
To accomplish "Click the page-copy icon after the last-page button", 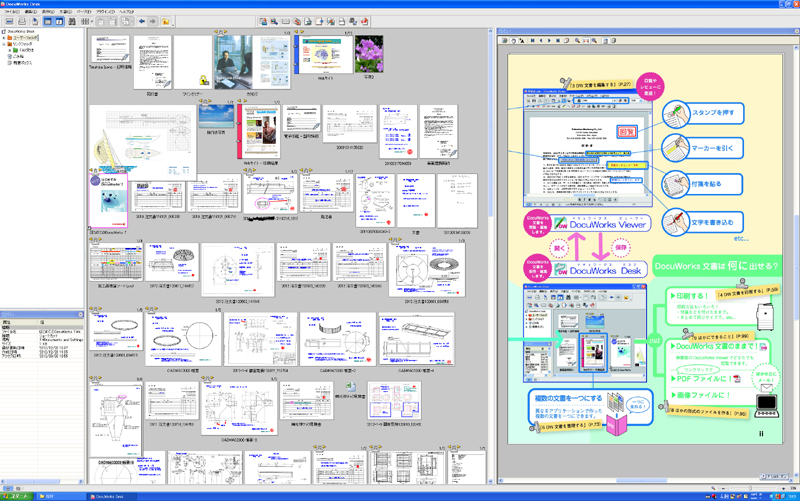I will pos(566,40).
